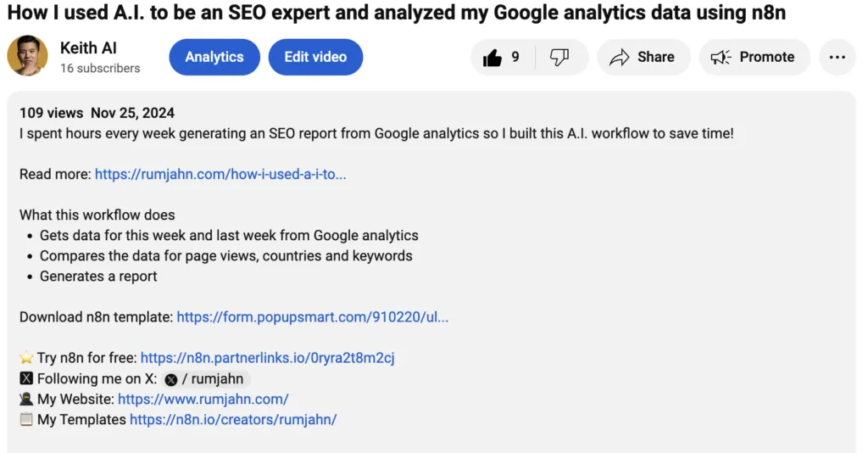Screen dimensions: 868x453
Task: Open the rumjahn.com Read more link
Action: click(220, 174)
